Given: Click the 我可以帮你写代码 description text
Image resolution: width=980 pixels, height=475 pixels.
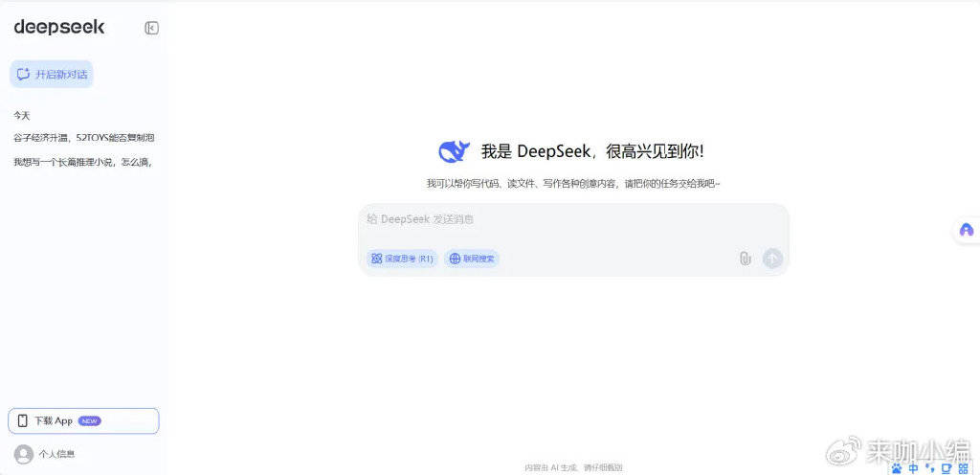Looking at the screenshot, I should (573, 184).
